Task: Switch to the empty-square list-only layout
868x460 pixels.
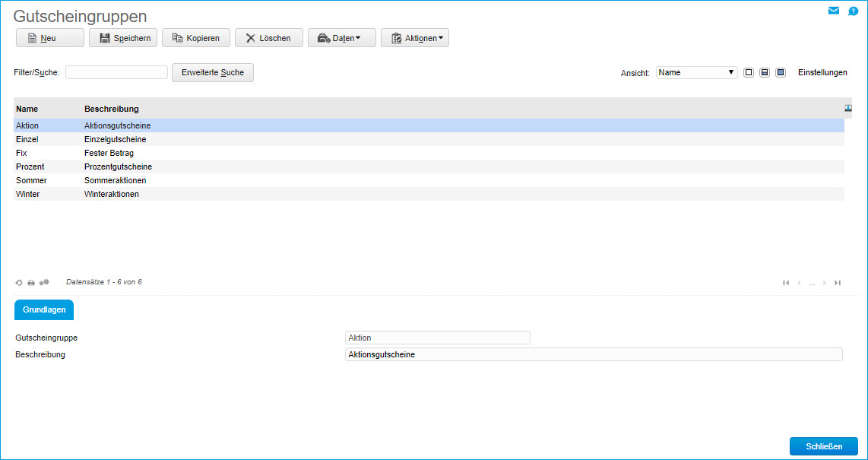Action: coord(749,73)
